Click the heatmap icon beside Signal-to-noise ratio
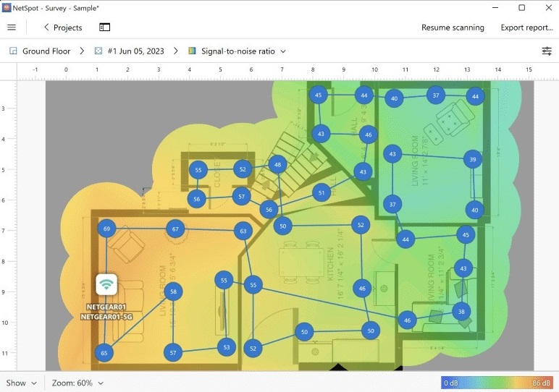559x392 pixels. (192, 51)
